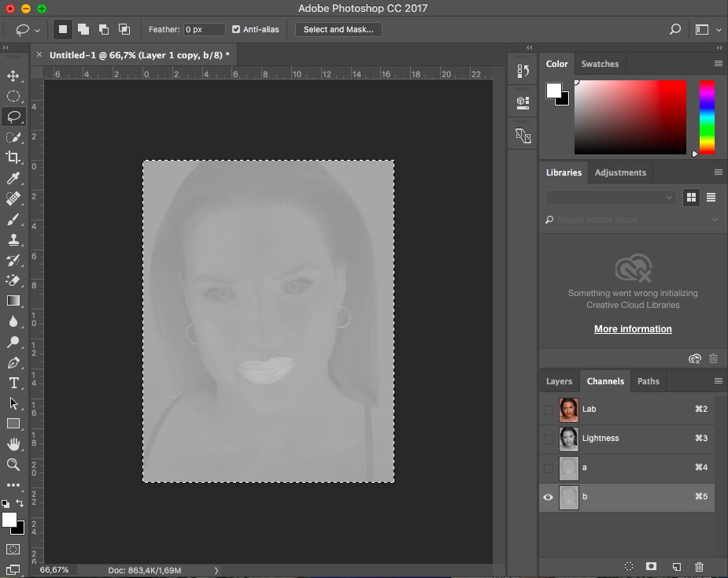Select the Type tool
This screenshot has height=578, width=728.
click(x=13, y=383)
